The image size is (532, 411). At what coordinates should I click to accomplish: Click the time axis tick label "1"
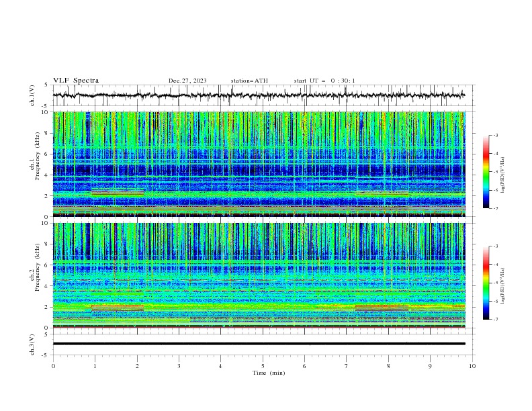[95, 366]
